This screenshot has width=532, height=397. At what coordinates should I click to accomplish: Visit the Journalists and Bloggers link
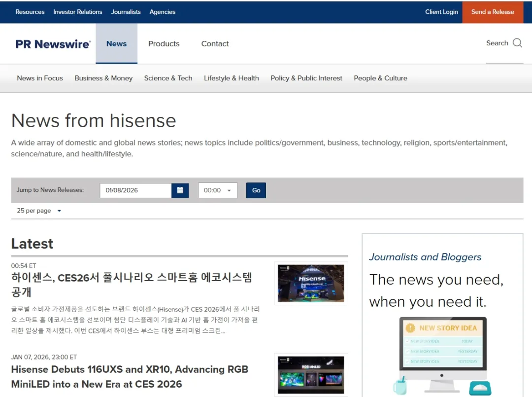[x=425, y=257]
